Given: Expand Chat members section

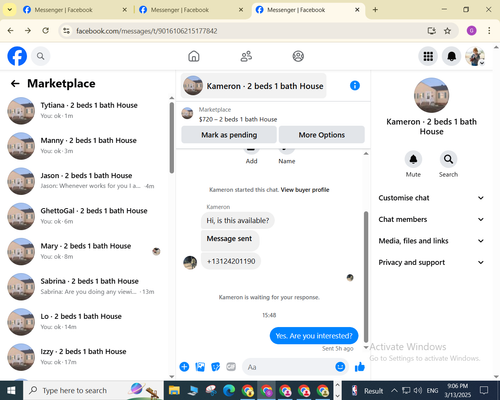Looking at the screenshot, I should 431,219.
